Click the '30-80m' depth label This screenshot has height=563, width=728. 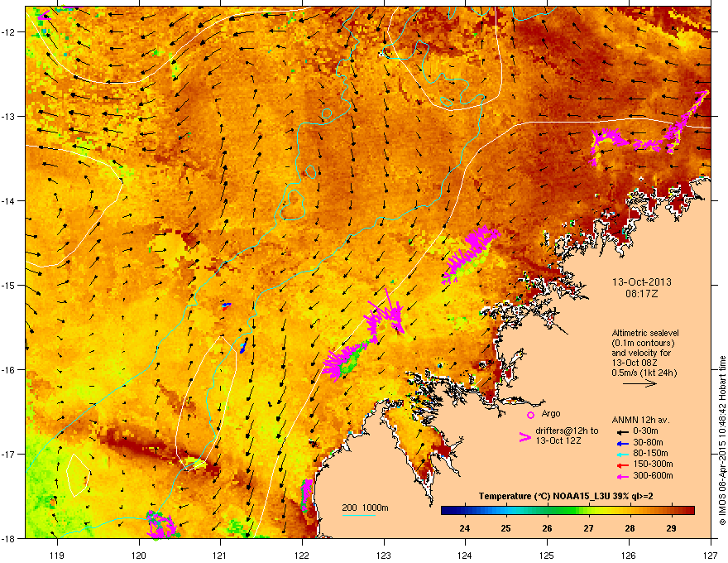click(648, 442)
